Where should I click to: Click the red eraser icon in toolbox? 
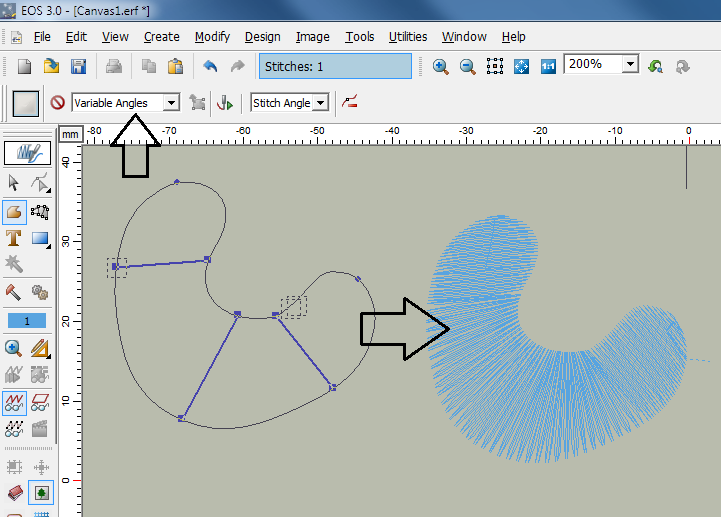tap(15, 493)
